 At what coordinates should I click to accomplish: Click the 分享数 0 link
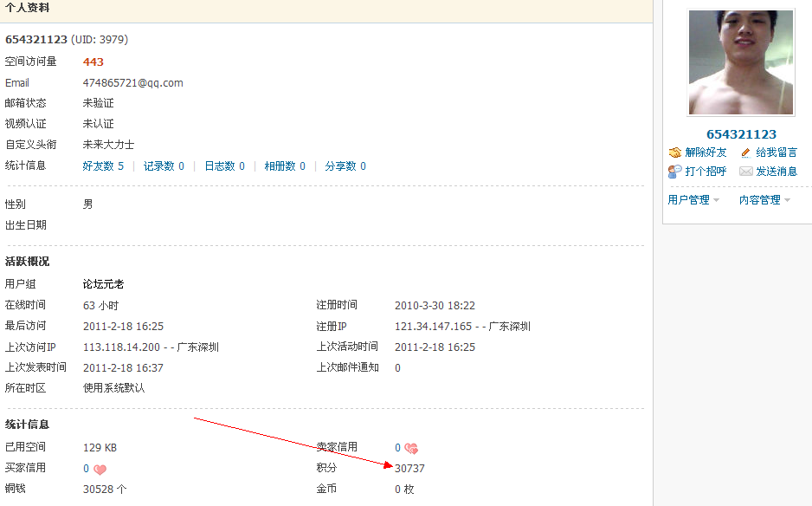click(345, 165)
